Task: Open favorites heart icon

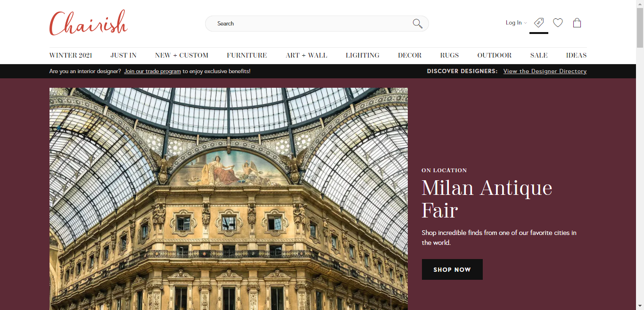Action: 558,23
